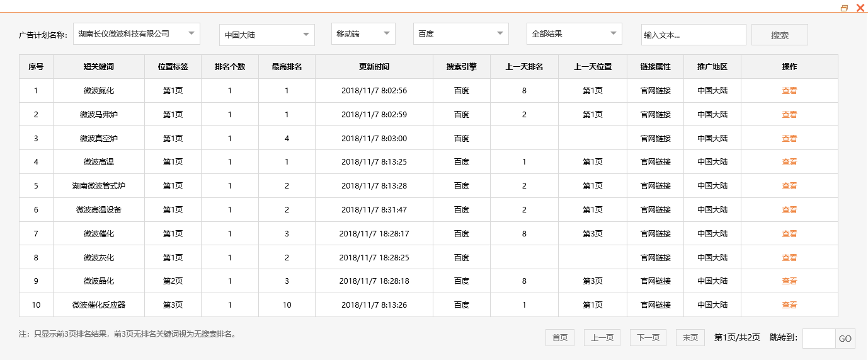Image resolution: width=868 pixels, height=360 pixels.
Task: Click the footnote about 前3页排名结果
Action: [x=128, y=334]
